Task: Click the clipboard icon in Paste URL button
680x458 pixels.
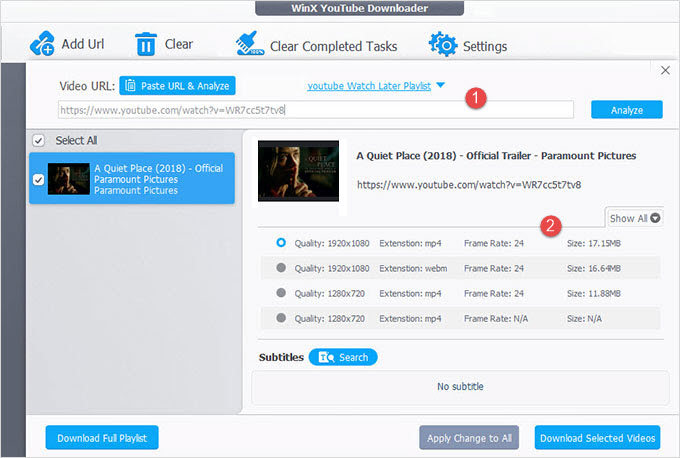Action: 130,85
